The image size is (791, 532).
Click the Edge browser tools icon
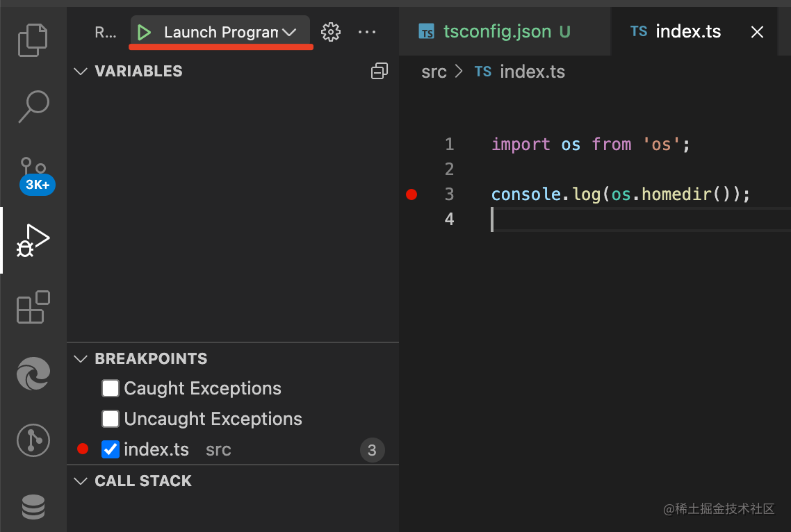click(33, 374)
